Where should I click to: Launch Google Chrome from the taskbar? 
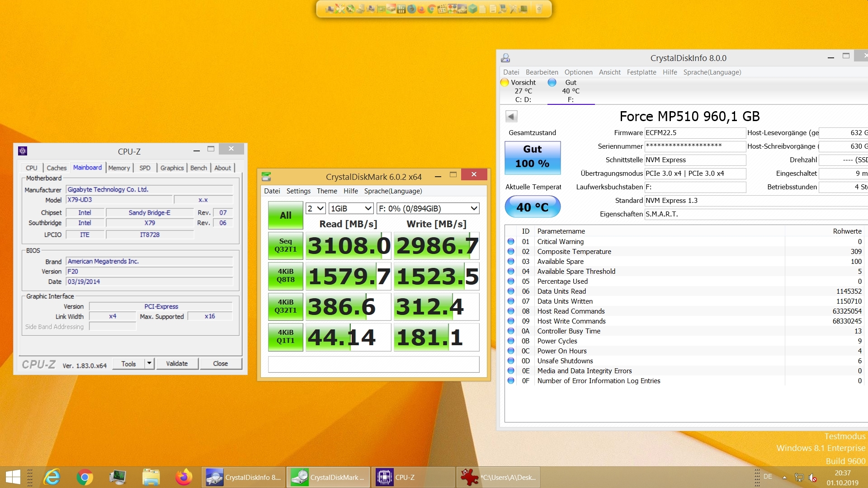click(x=85, y=477)
